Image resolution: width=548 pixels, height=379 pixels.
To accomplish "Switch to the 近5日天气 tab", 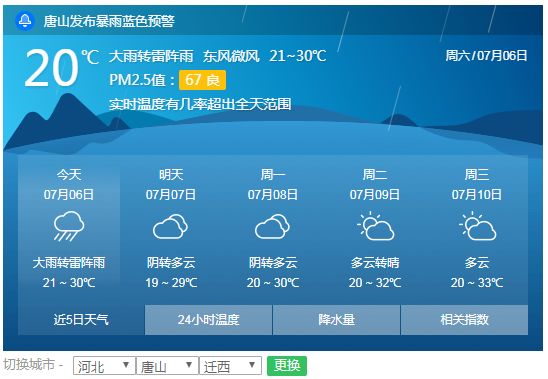I will coord(81,320).
